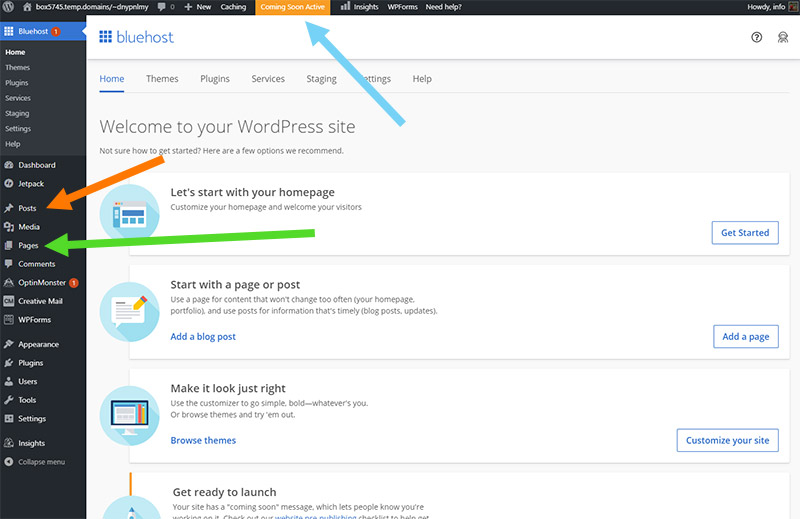Click the Media icon in sidebar

9,227
